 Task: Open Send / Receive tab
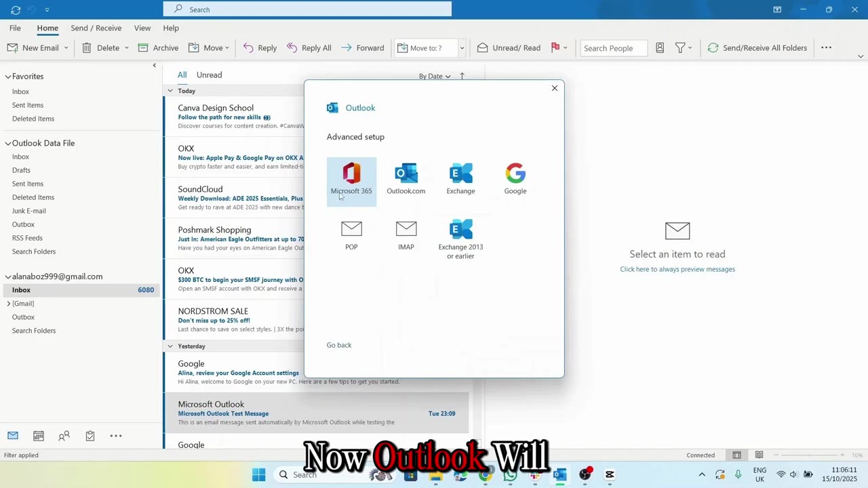[96, 28]
